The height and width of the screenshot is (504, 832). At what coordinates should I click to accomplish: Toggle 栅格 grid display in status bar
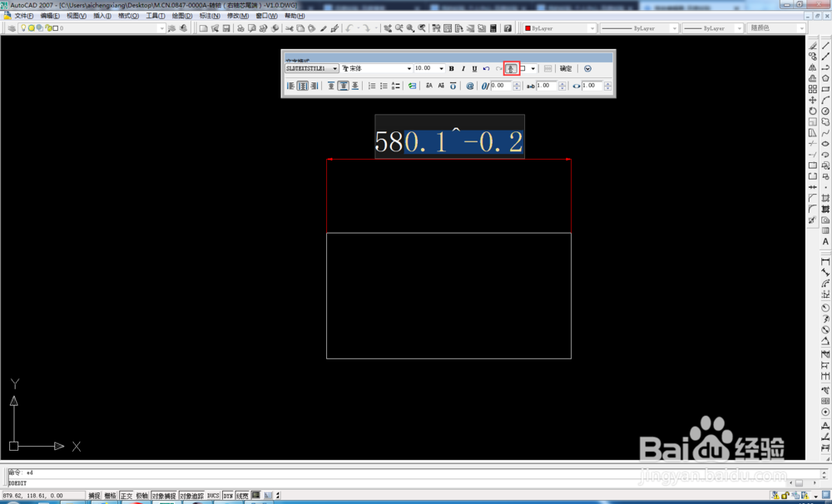(110, 496)
